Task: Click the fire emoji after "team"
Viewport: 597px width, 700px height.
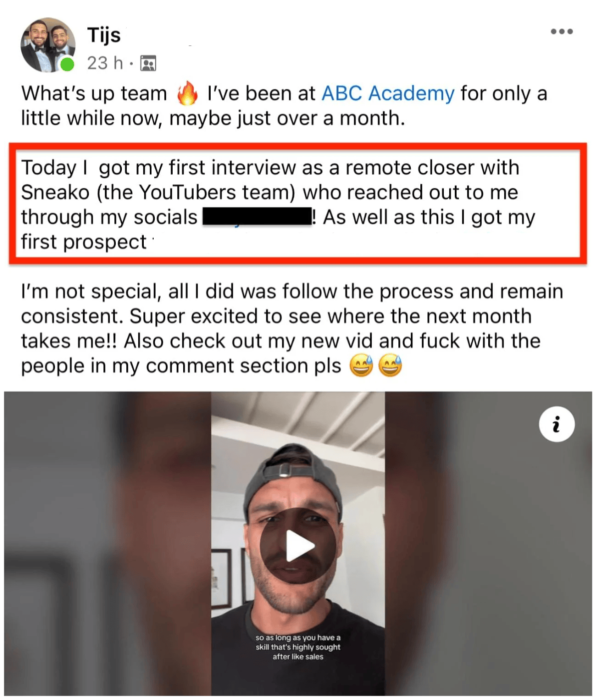Action: pos(187,93)
